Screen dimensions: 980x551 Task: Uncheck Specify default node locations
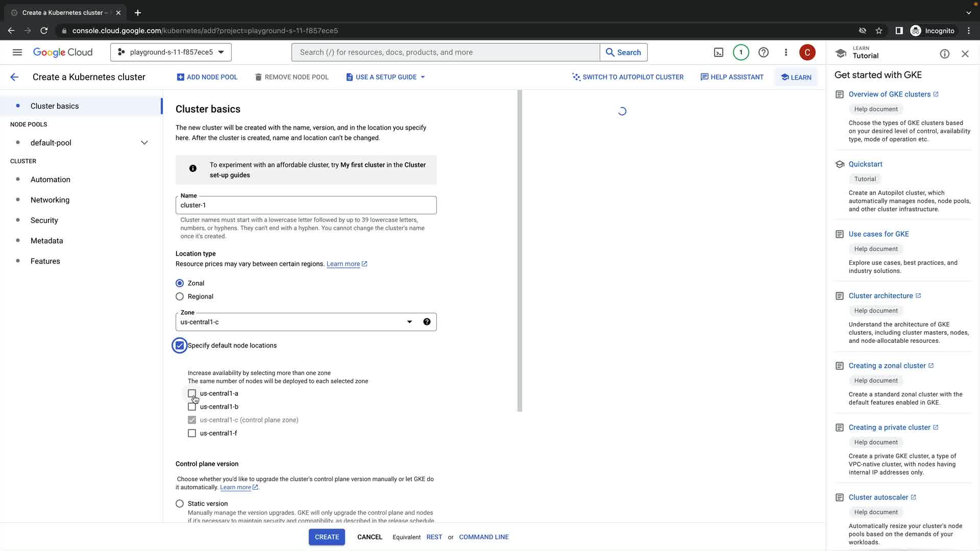(180, 345)
